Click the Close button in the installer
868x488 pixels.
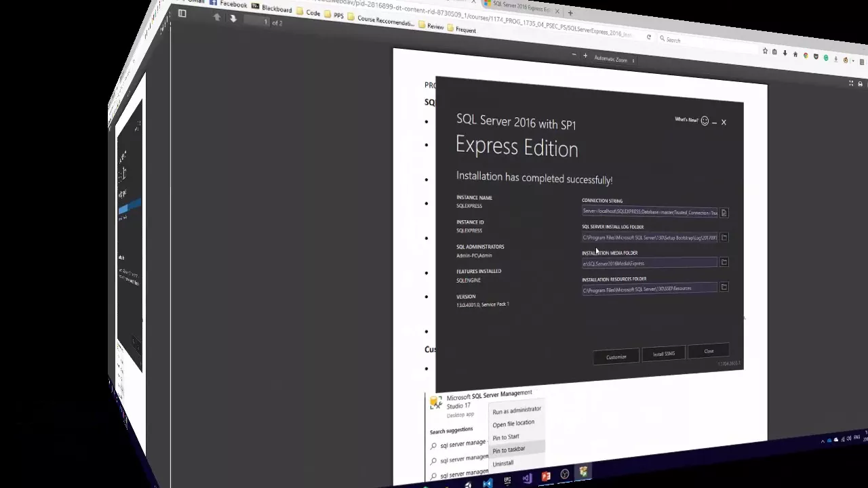709,351
